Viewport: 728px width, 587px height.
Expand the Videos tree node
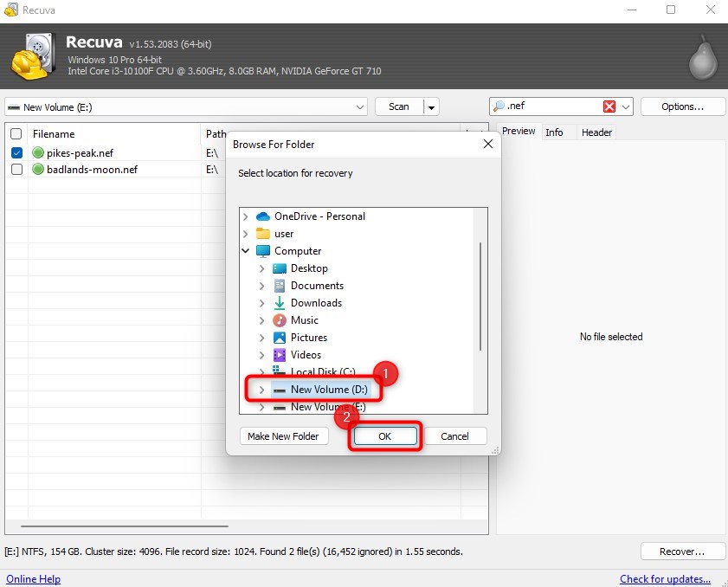262,355
